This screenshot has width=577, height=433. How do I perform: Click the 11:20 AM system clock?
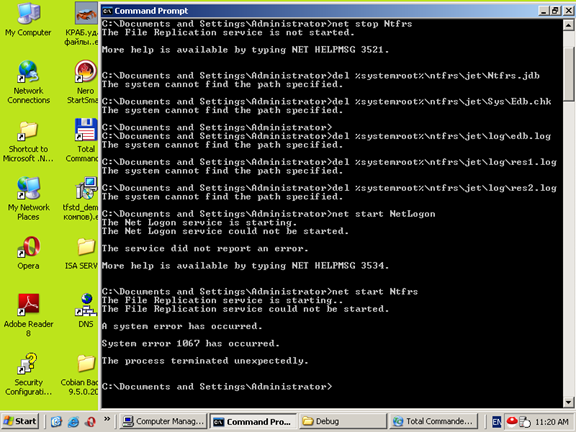552,422
